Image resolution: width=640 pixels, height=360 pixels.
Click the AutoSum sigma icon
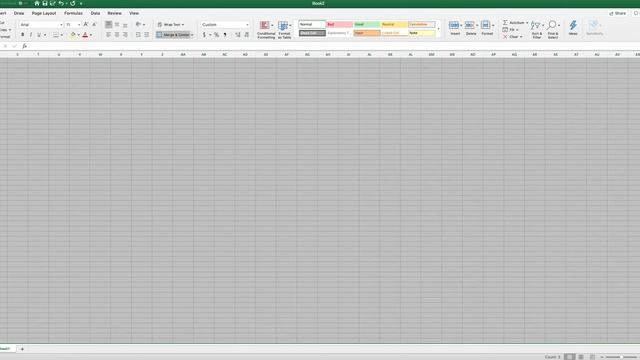[505, 22]
